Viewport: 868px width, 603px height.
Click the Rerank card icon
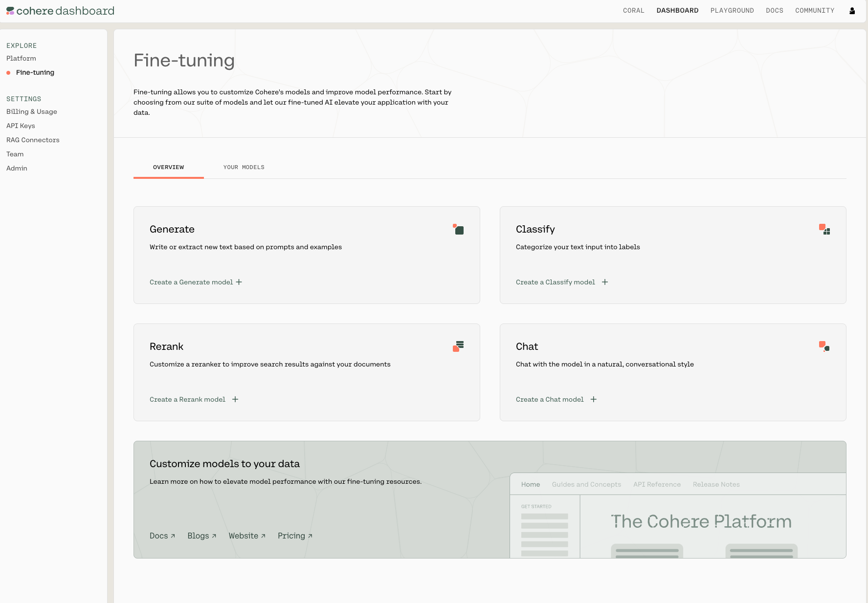[458, 346]
